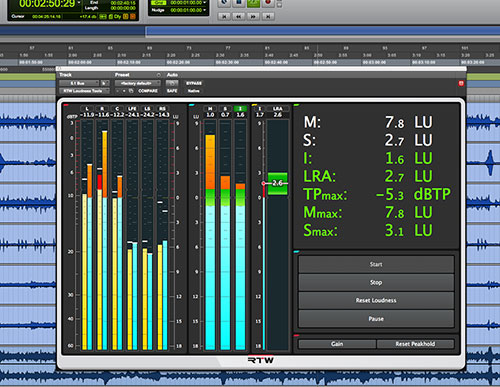Click the fast forward transport button

click(x=253, y=16)
